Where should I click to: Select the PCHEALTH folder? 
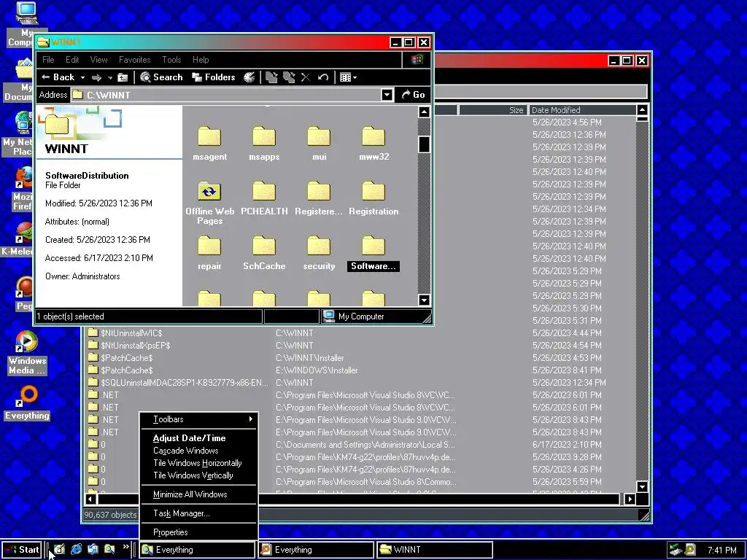tap(264, 198)
